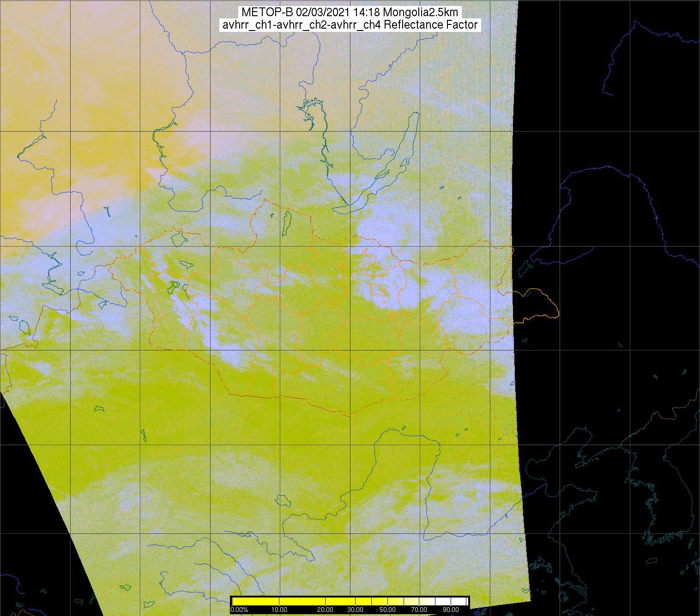
Task: Click the title "METOP-B 02/03/2021 14:18 Mongolia2.5km"
Action: click(350, 12)
